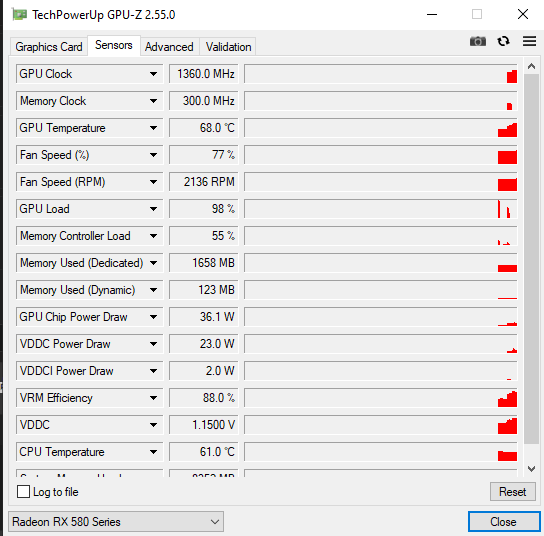544x536 pixels.
Task: Open the VRM Efficiency dropdown
Action: point(89,398)
